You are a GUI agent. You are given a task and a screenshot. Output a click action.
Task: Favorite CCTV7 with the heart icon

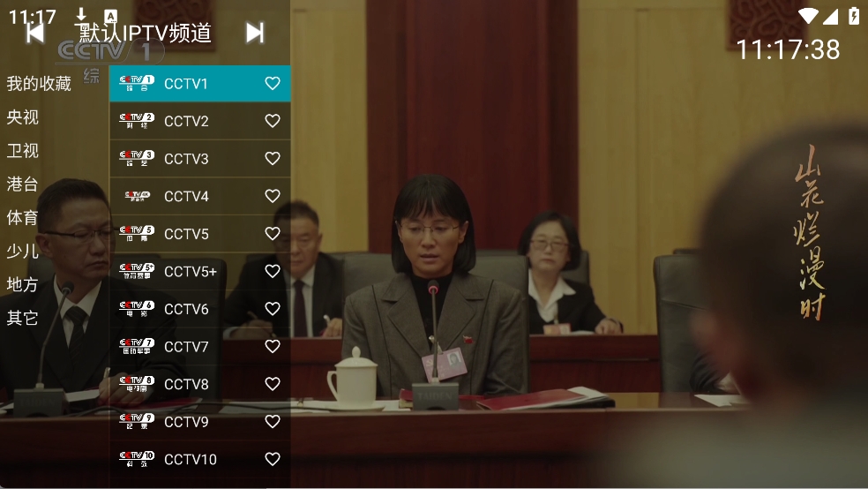coord(273,346)
